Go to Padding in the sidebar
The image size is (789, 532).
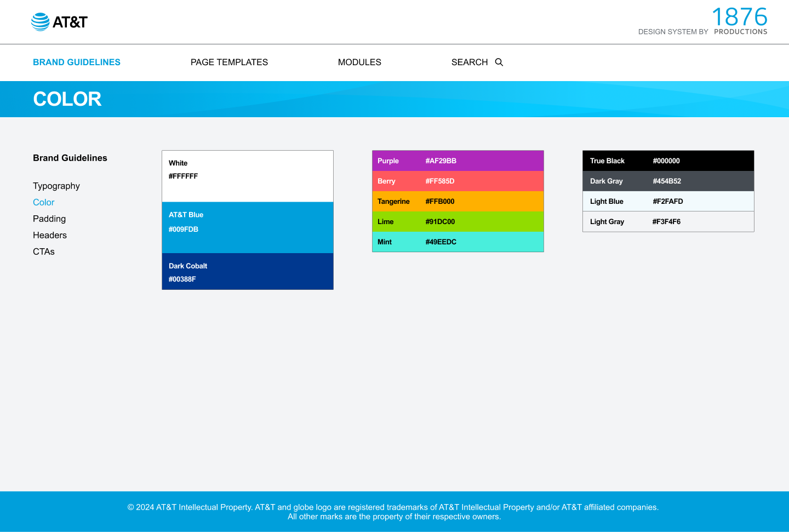(49, 219)
